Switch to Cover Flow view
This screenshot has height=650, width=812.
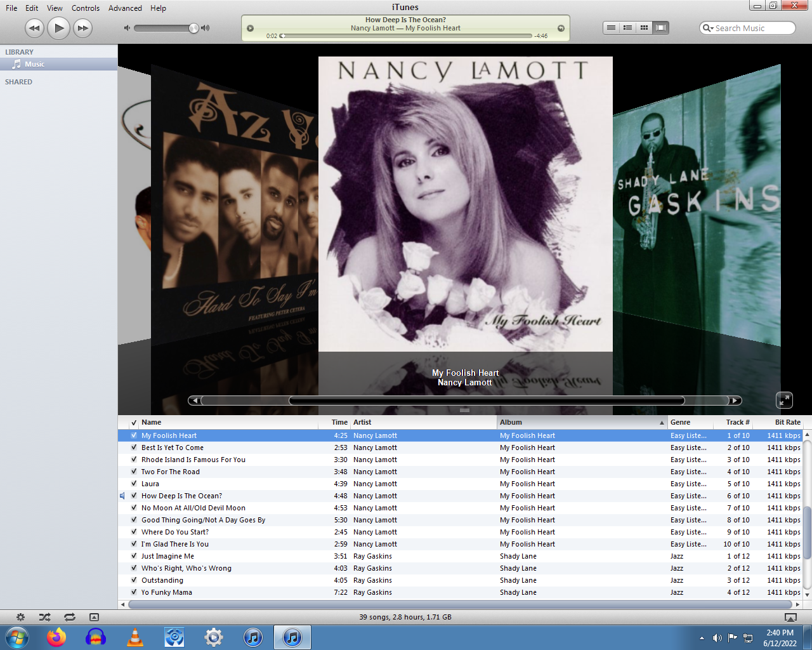pos(660,28)
